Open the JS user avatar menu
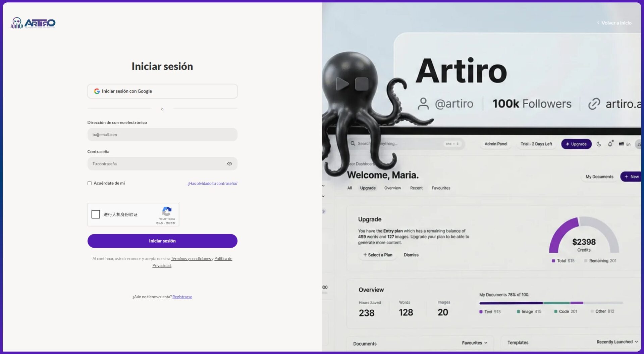Viewport: 644px width, 354px height. (639, 144)
